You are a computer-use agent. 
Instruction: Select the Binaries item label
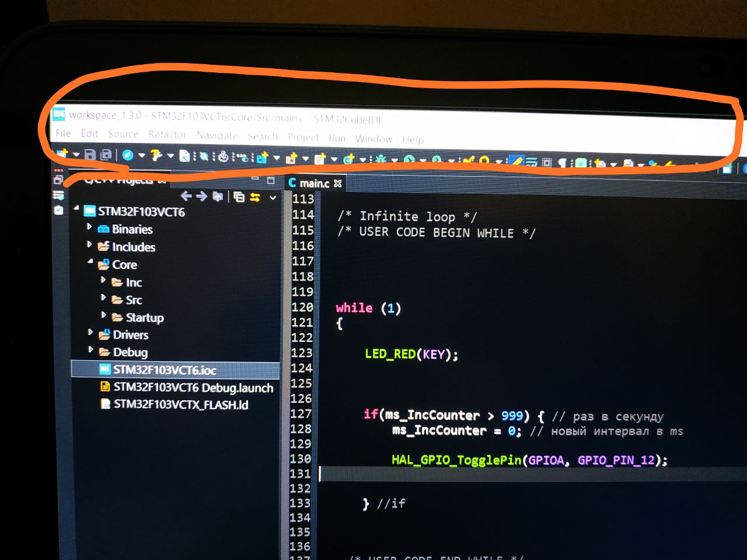132,229
